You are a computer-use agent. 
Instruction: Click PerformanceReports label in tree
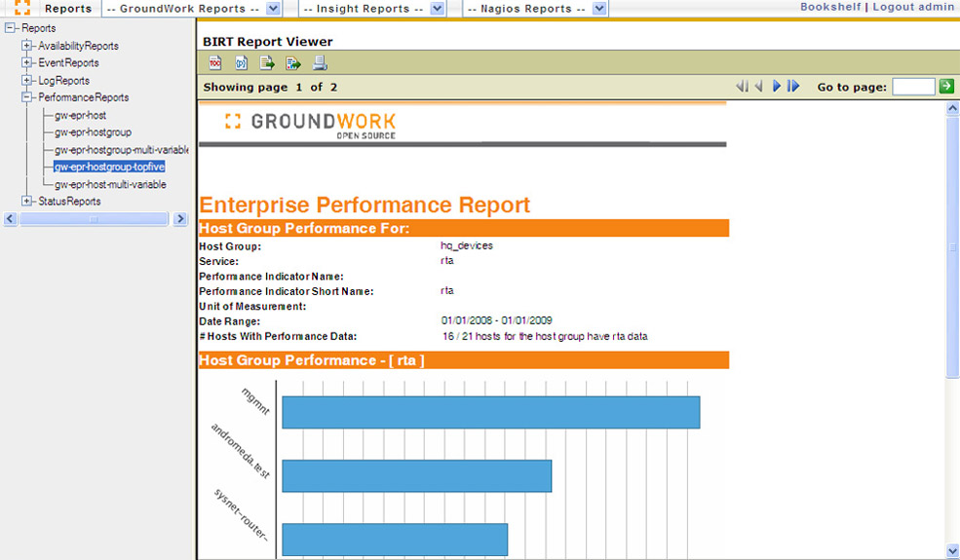click(83, 97)
